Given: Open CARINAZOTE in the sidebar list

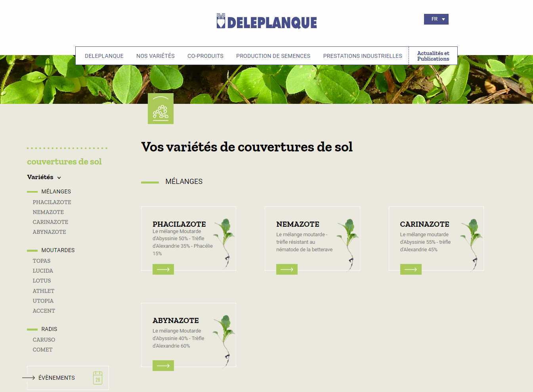Looking at the screenshot, I should click(50, 222).
